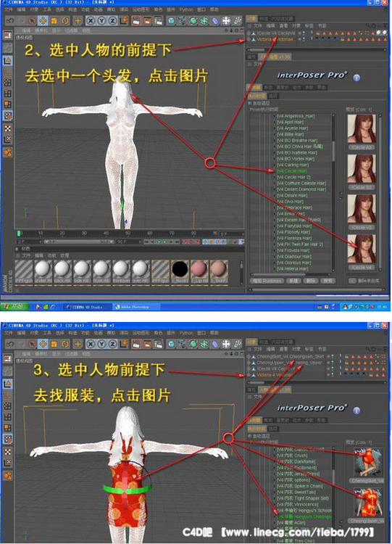Select [V4 Glamour Hair] in hair list
The width and height of the screenshot is (392, 544).
(293, 256)
